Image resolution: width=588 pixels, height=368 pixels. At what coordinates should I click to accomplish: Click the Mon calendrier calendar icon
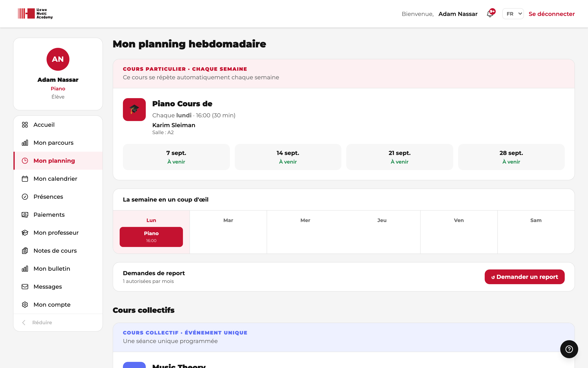click(x=25, y=179)
